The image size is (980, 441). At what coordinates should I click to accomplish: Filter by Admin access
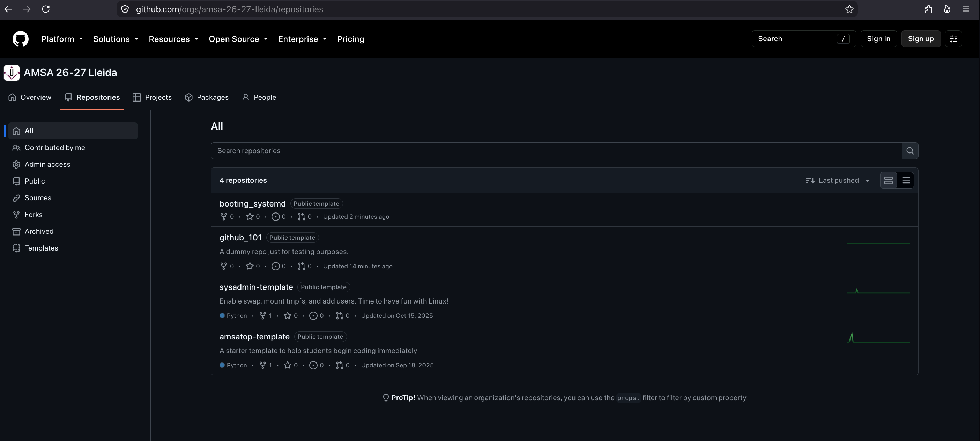pyautogui.click(x=73, y=164)
